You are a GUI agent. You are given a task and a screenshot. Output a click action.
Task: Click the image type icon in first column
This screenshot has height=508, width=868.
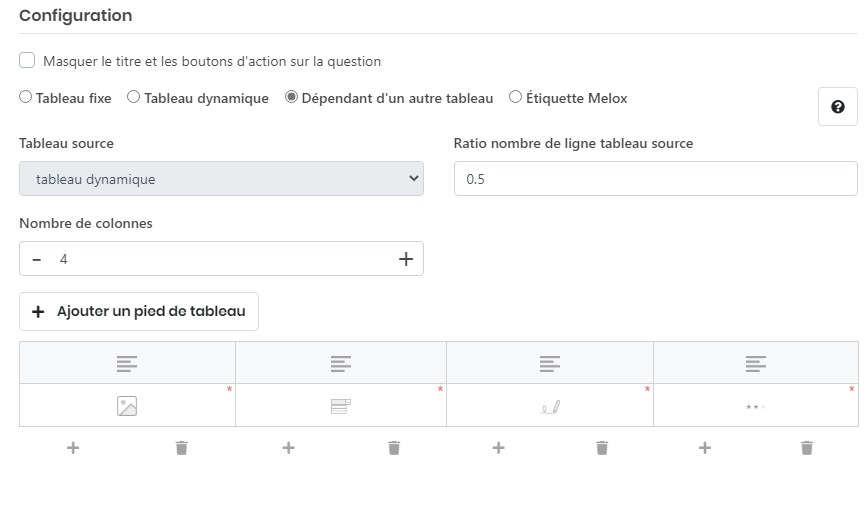(x=127, y=406)
